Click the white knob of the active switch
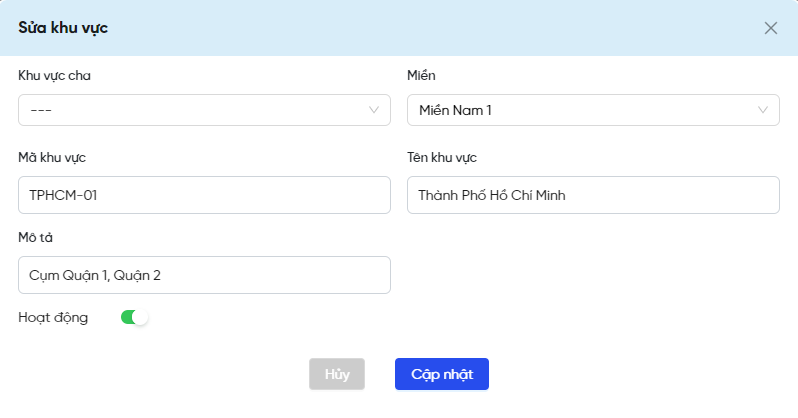798x418 pixels. [x=141, y=317]
